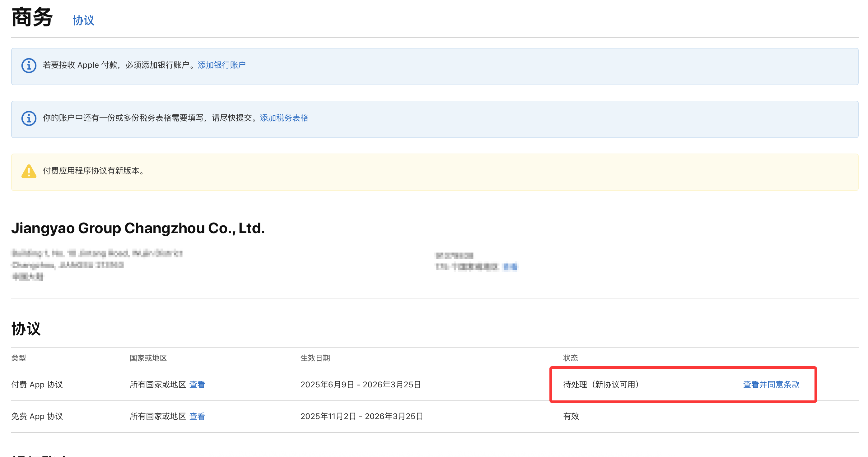Click the 有效 status in free agreement row
The height and width of the screenshot is (457, 868).
[571, 416]
